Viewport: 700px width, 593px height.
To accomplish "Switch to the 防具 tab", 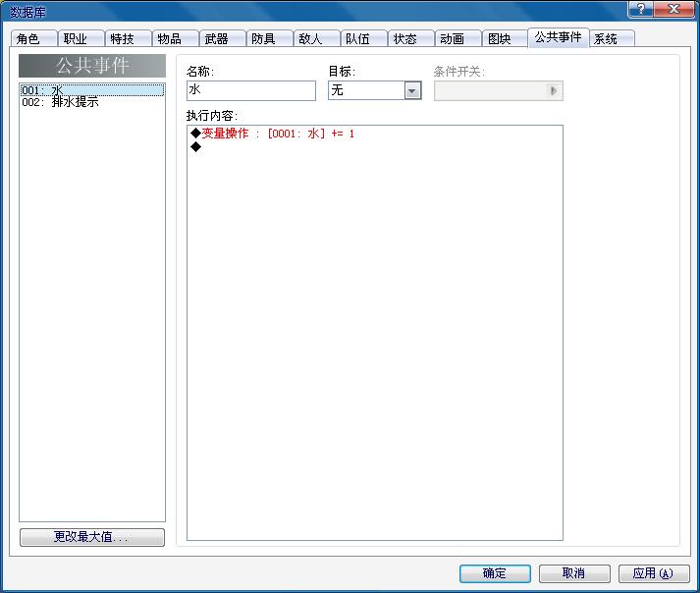I will [270, 39].
